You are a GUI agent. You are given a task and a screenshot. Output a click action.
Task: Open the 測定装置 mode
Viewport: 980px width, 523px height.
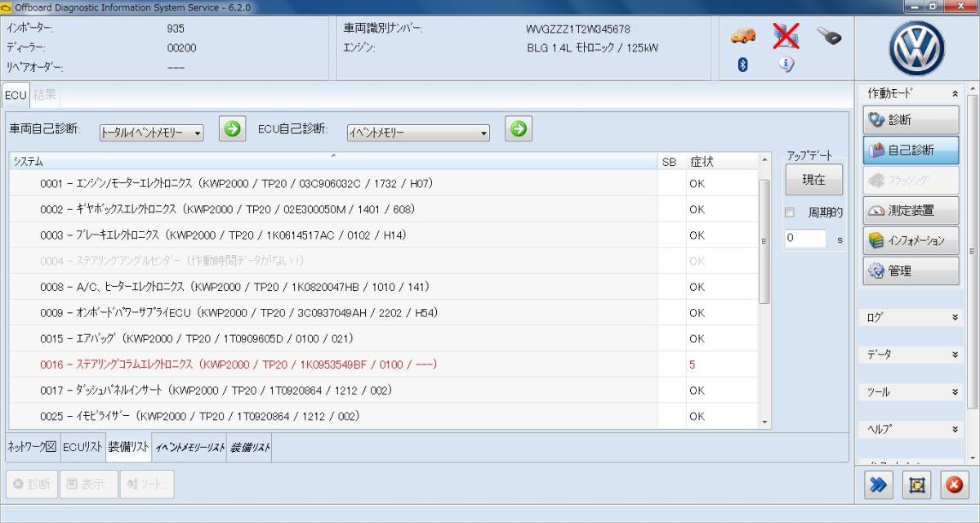911,211
